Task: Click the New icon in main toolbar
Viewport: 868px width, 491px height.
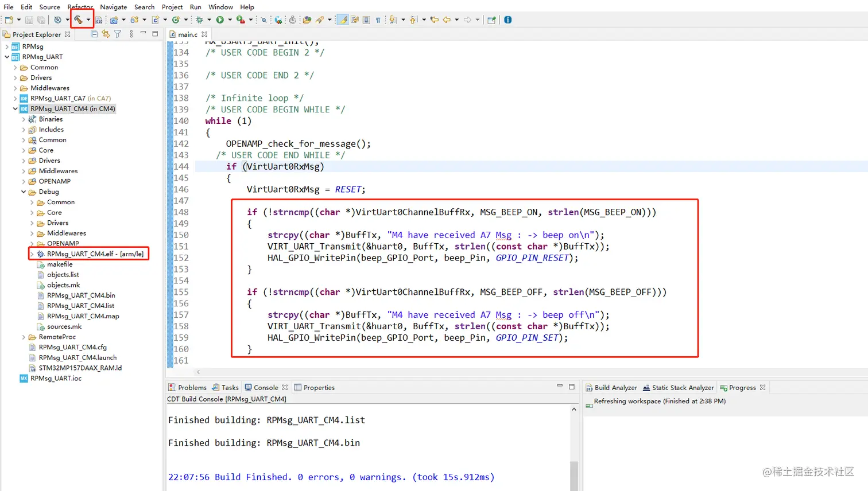Action: (9, 20)
